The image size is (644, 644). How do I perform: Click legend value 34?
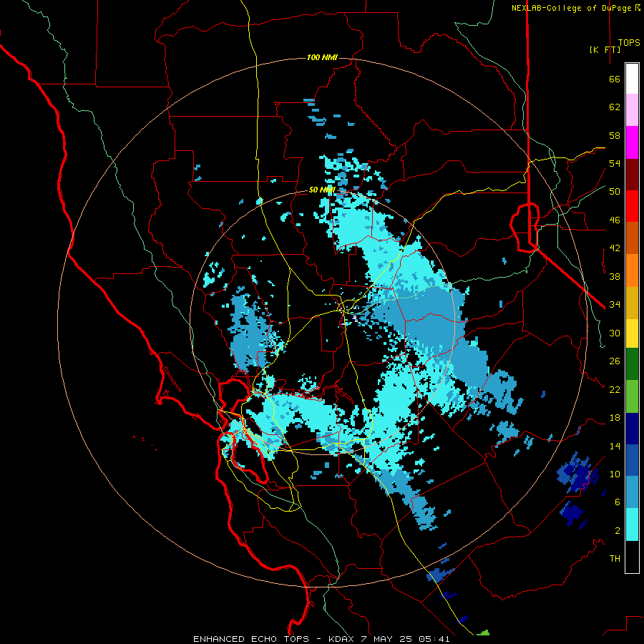click(615, 304)
